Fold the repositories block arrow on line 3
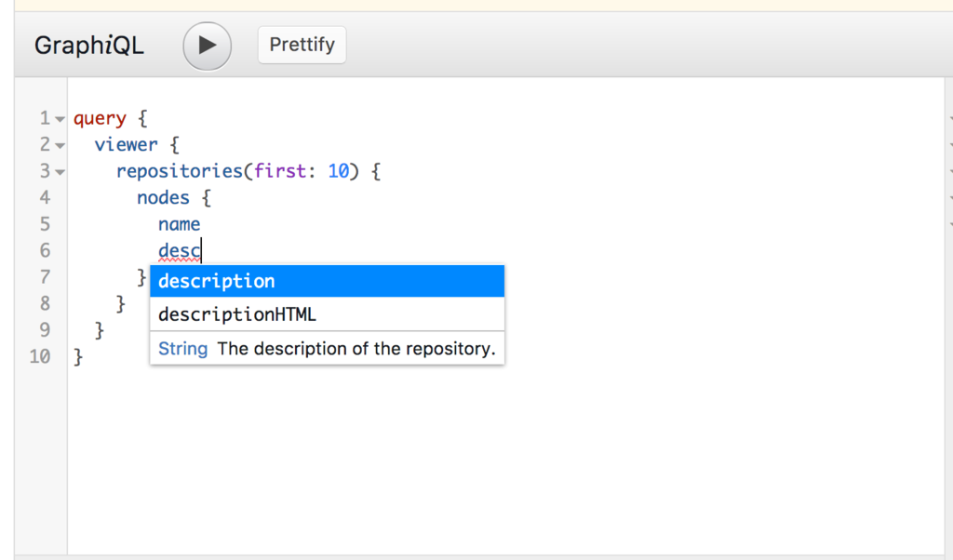 [x=60, y=172]
